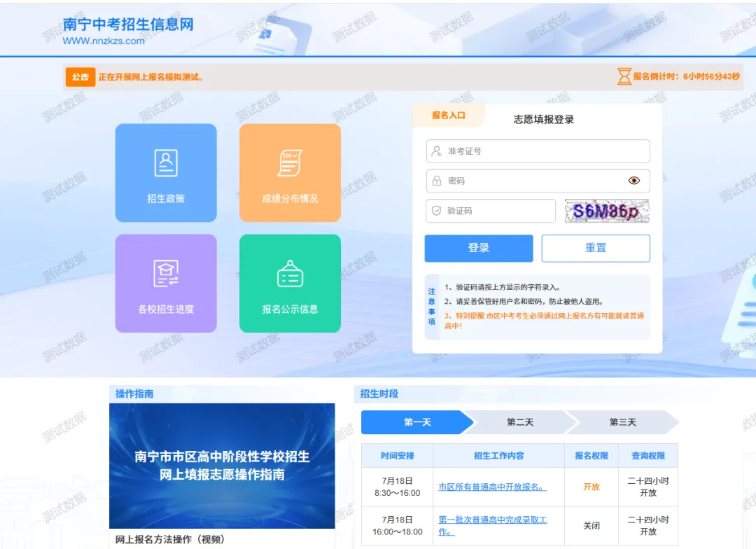
Task: Click the 注意事项 vertical label
Action: click(x=431, y=306)
